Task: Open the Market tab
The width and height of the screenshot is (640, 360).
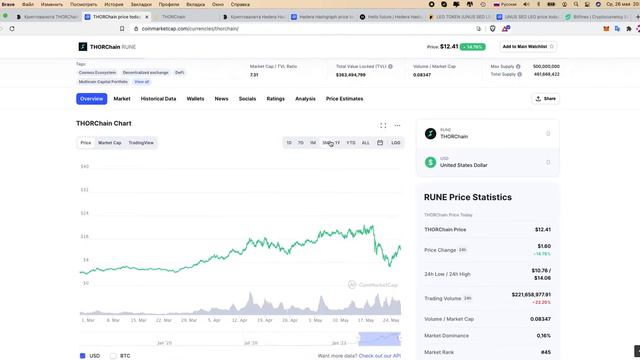Action: [x=122, y=99]
